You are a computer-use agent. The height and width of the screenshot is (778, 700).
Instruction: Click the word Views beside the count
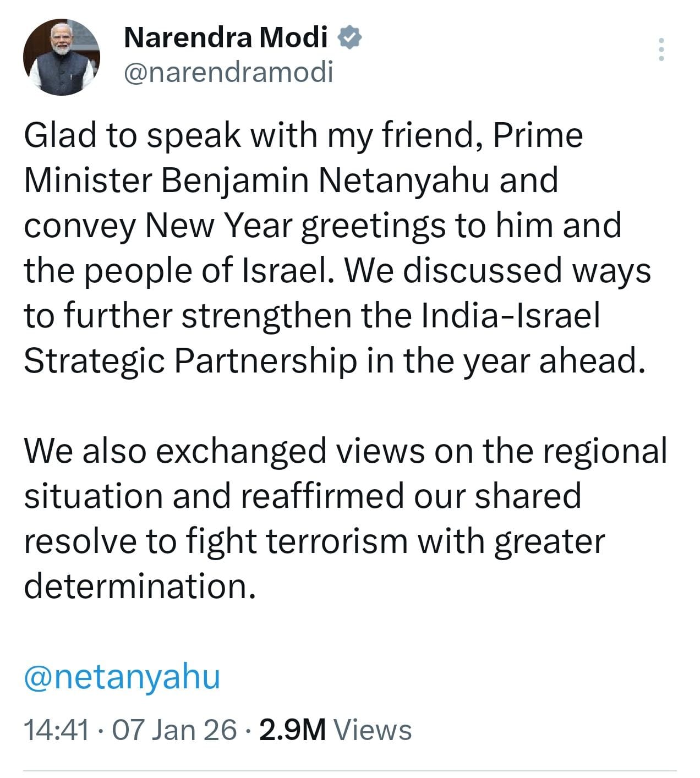pyautogui.click(x=373, y=730)
